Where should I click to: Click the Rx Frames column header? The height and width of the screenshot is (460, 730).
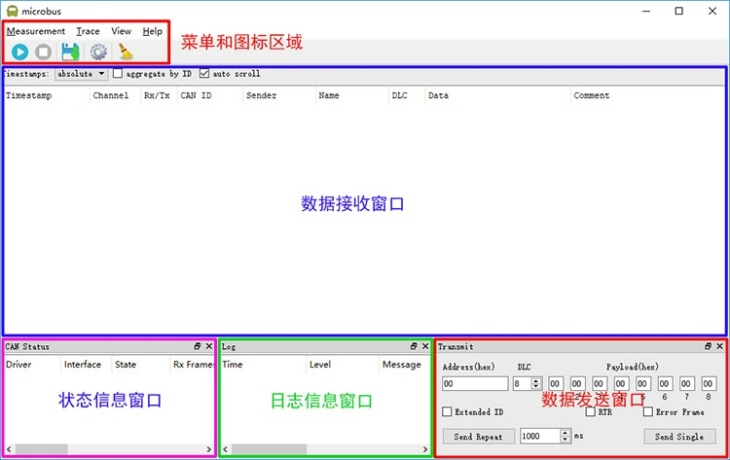tap(193, 364)
